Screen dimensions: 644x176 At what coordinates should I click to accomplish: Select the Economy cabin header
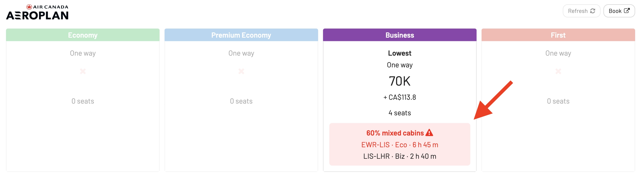[x=83, y=35]
